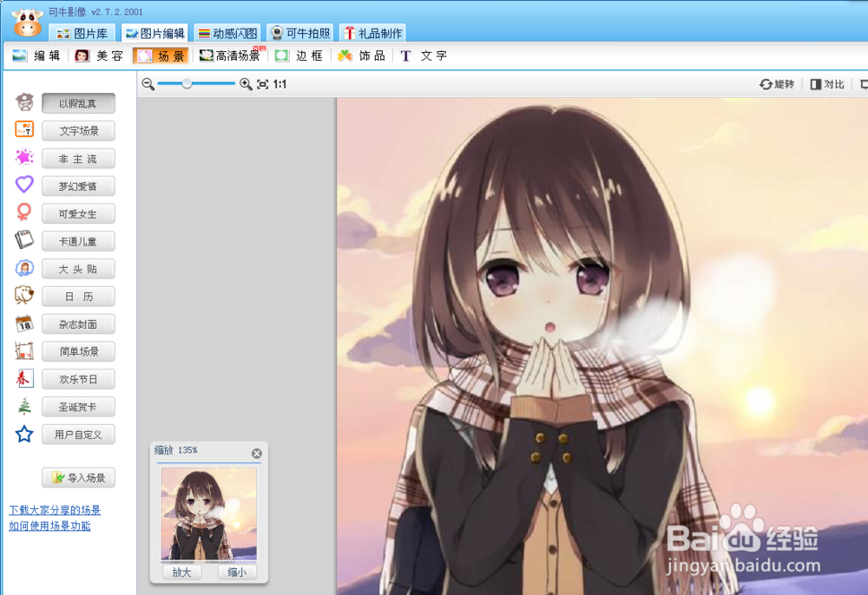Click the purple heart icon
The height and width of the screenshot is (595, 868).
click(x=24, y=184)
